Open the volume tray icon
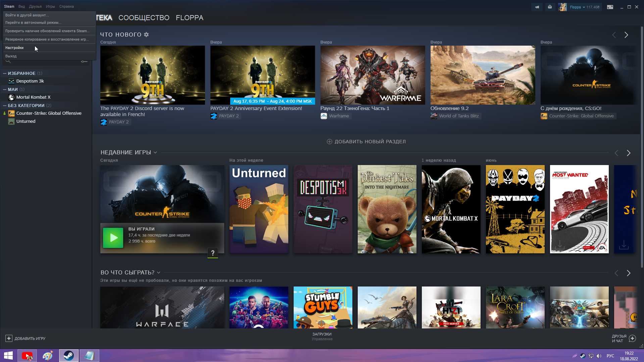 coord(599,356)
